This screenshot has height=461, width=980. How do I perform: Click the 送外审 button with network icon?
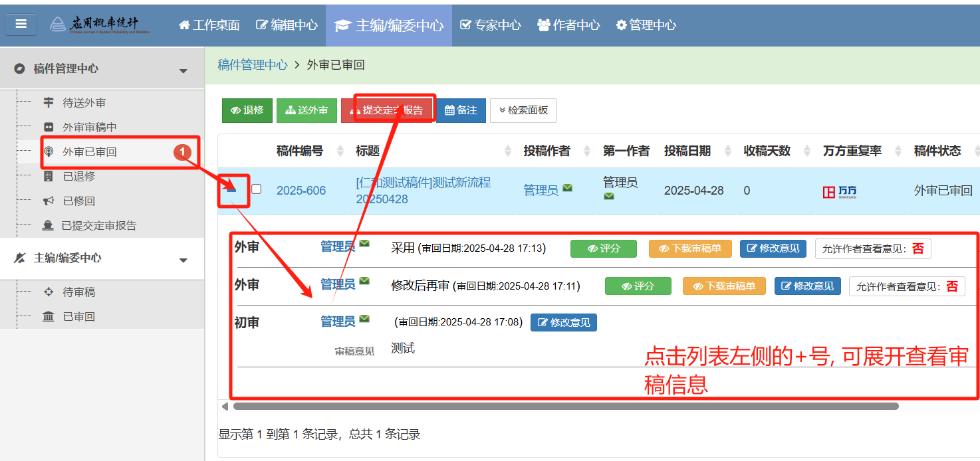(306, 110)
